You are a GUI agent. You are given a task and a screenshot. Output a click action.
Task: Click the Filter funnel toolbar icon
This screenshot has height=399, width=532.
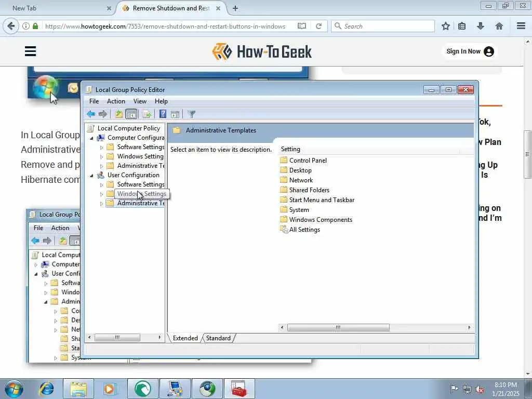191,114
